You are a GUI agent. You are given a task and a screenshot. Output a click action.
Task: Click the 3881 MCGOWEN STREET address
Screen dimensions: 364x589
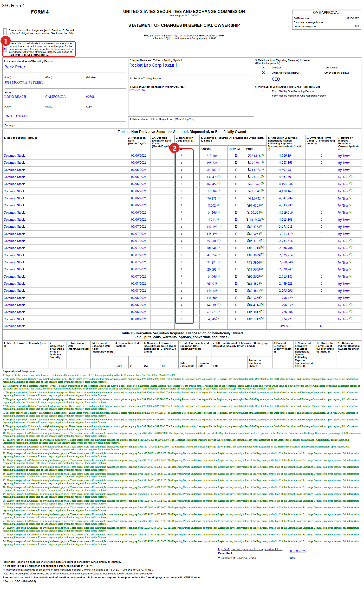24,82
